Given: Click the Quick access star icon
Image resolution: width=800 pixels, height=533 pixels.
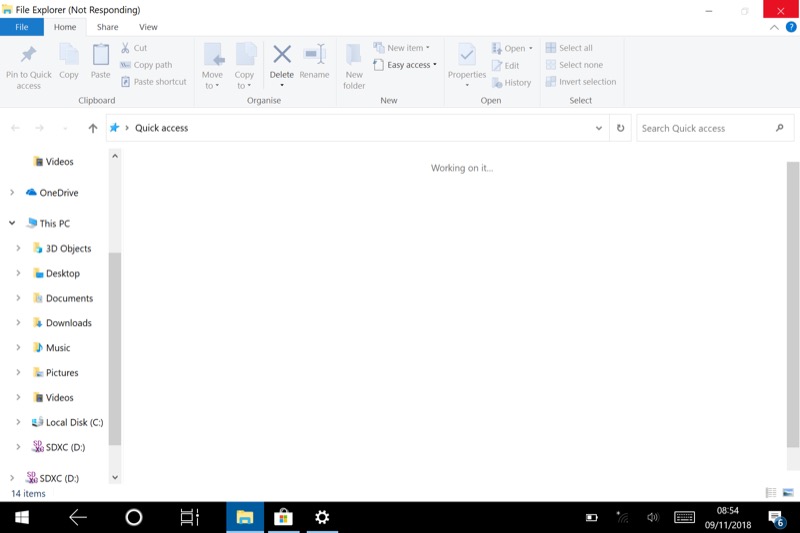Looking at the screenshot, I should click(115, 128).
